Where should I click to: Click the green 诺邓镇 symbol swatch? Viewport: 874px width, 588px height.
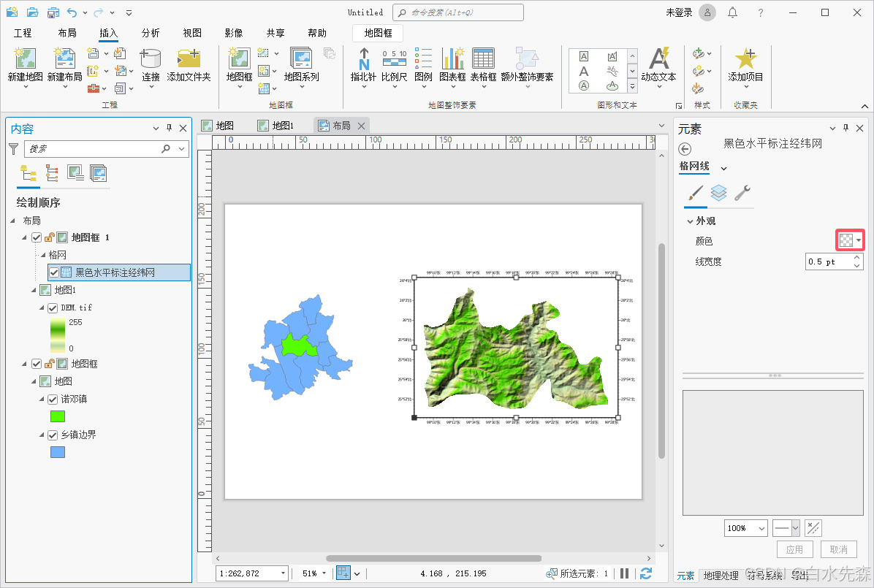(58, 416)
